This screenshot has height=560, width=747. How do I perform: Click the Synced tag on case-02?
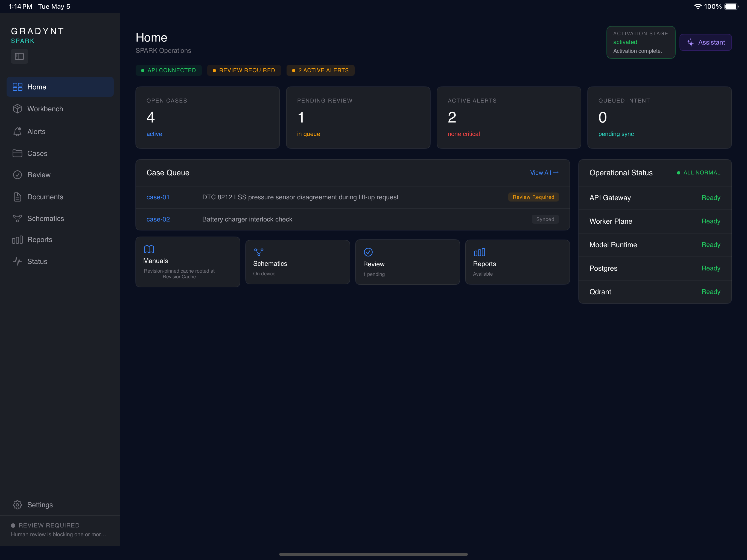(x=545, y=219)
